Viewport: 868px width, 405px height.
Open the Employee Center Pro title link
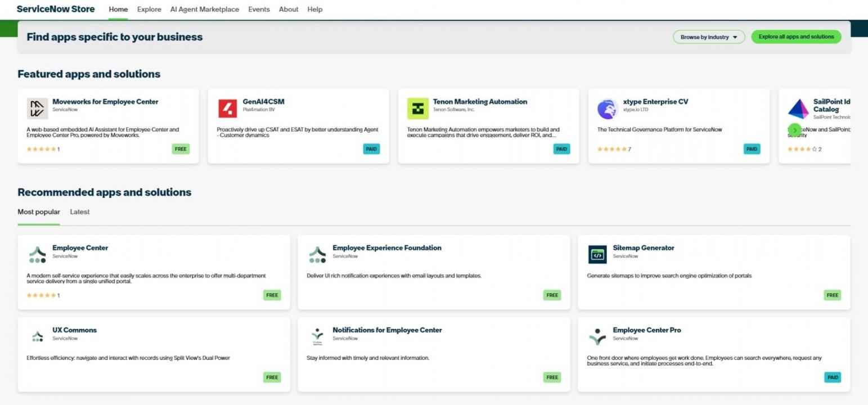pos(647,330)
